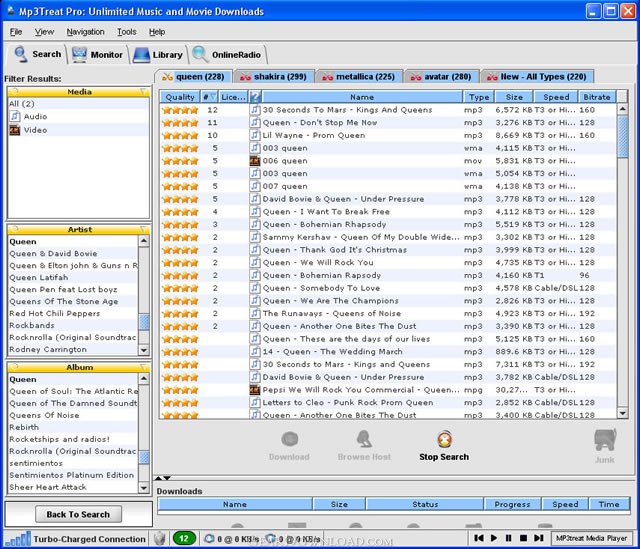Click the video icon for Pepsi commercial row
640x549 pixels.
(255, 390)
